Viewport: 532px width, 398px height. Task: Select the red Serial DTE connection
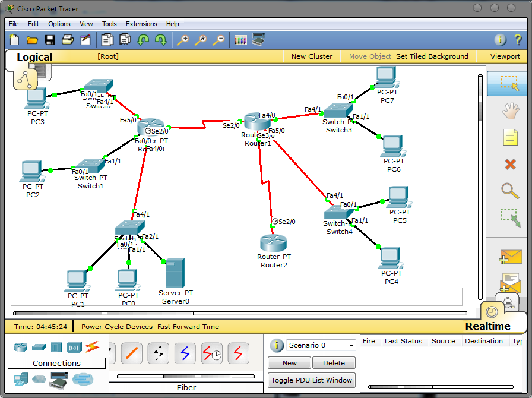pyautogui.click(x=239, y=353)
